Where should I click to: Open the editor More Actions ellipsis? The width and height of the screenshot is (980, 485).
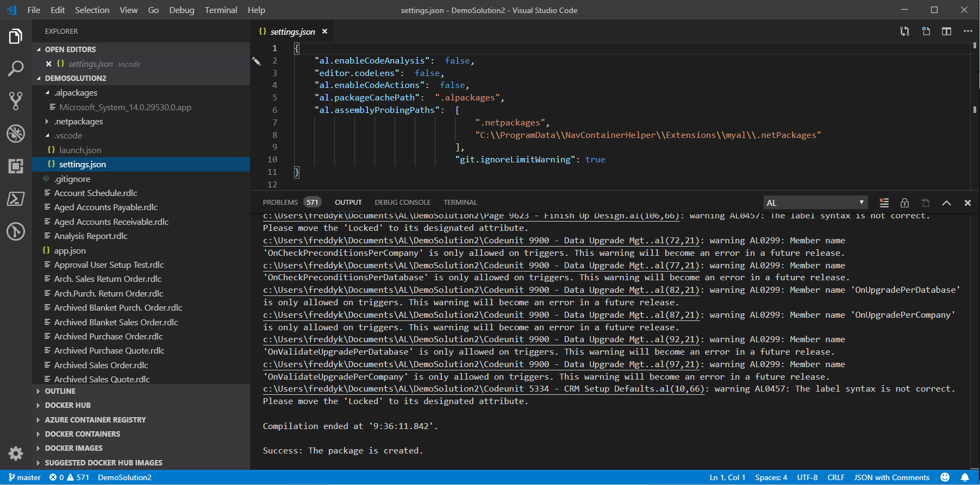pyautogui.click(x=967, y=32)
